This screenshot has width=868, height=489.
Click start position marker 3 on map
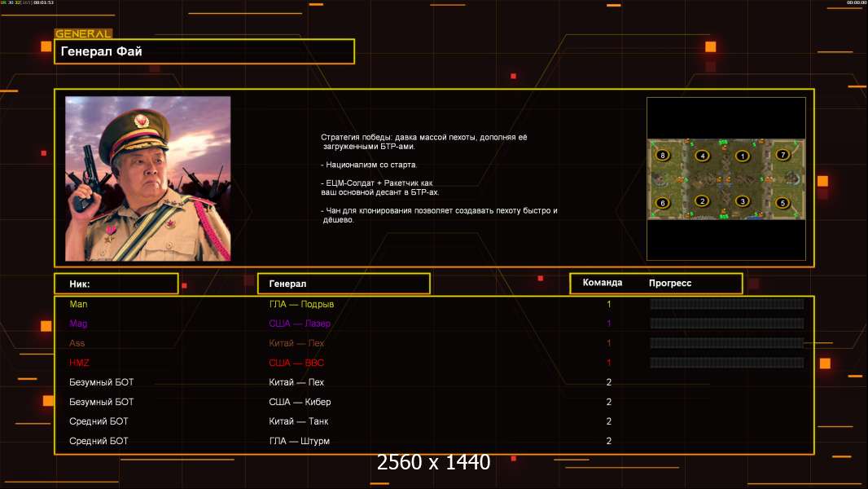tap(743, 201)
